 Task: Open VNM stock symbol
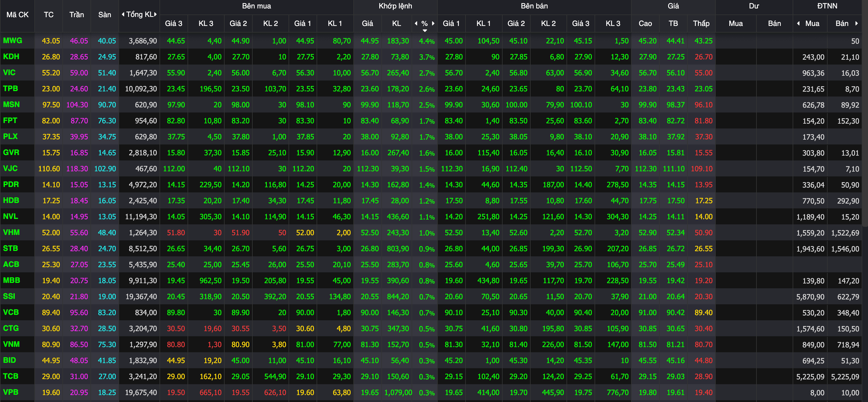[x=11, y=344]
